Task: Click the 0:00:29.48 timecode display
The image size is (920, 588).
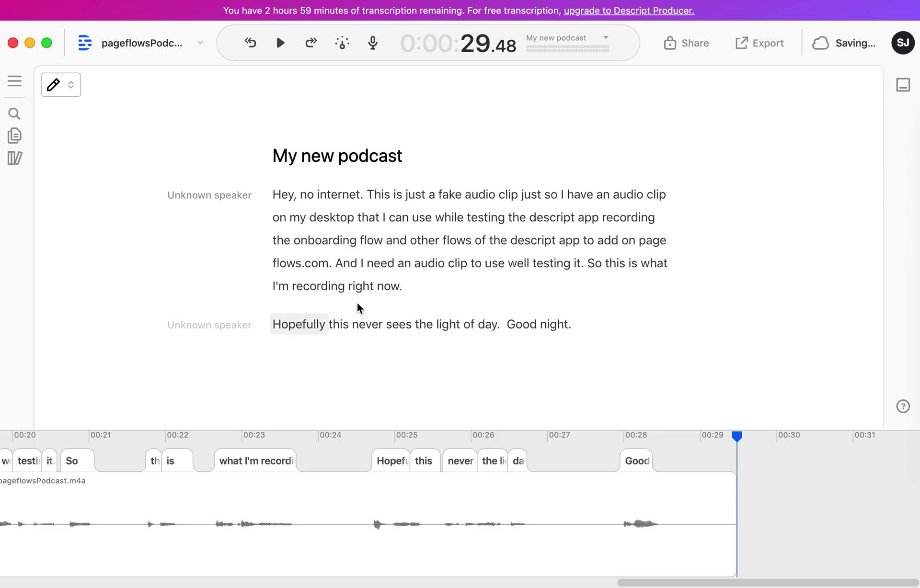Action: tap(458, 44)
